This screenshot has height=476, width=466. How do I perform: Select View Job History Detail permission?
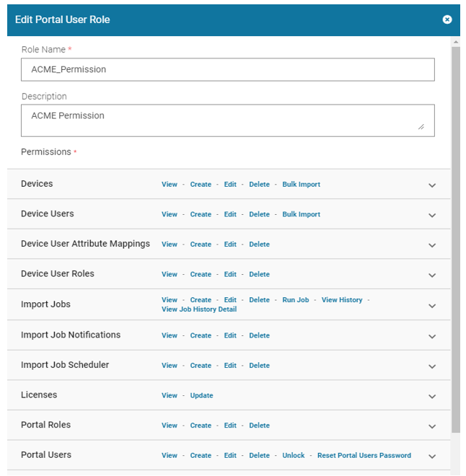coord(199,309)
